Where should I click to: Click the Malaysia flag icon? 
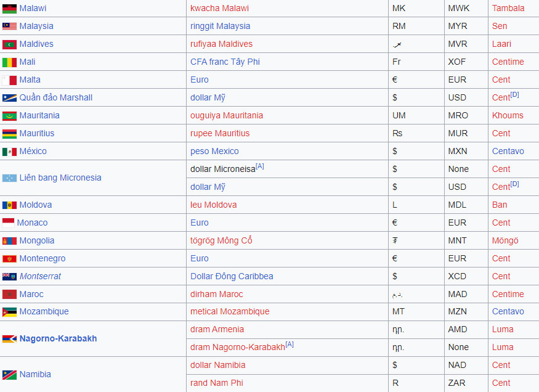coord(9,27)
